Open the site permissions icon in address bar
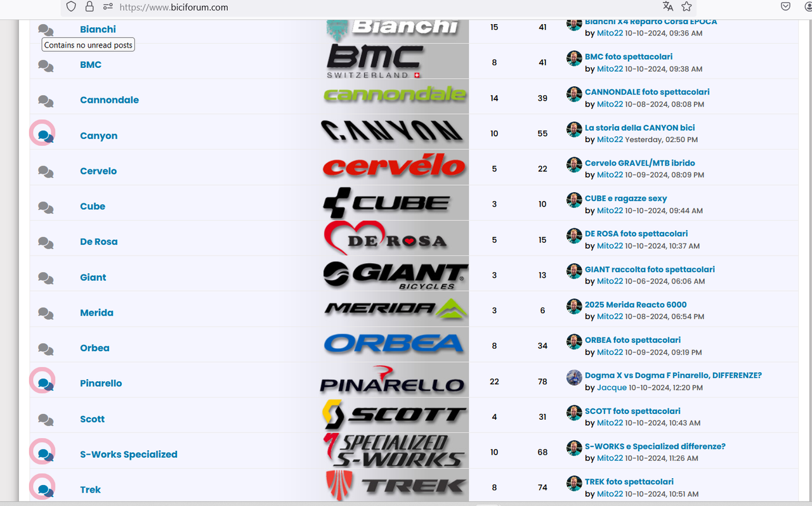The image size is (812, 506). tap(108, 7)
